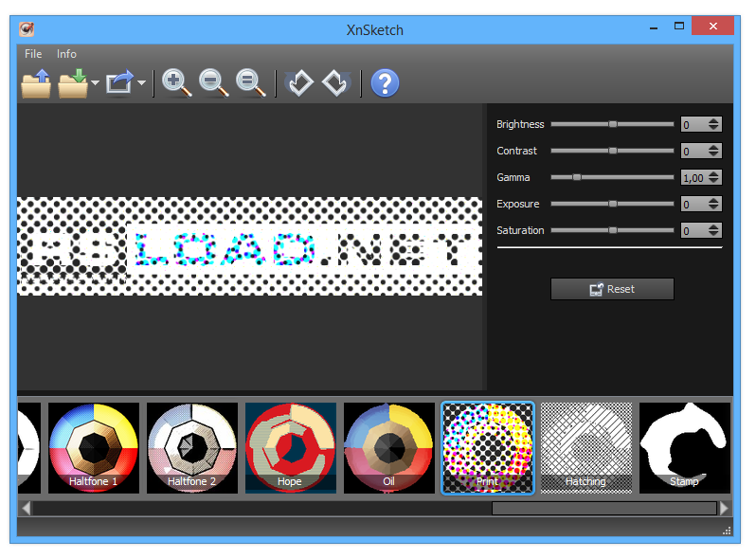The height and width of the screenshot is (558, 756).
Task: Click the Contrast slider handle
Action: pyautogui.click(x=612, y=151)
